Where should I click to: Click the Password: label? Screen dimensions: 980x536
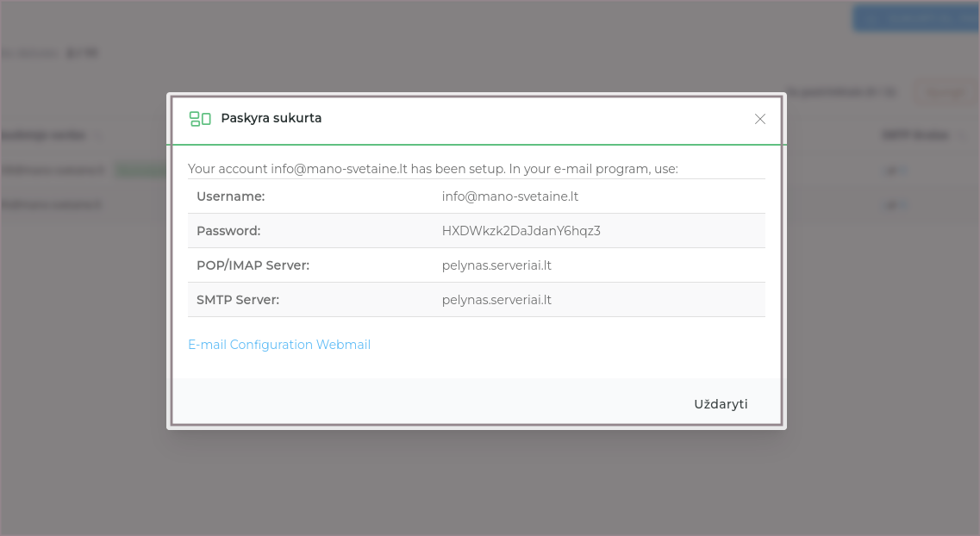click(x=228, y=231)
